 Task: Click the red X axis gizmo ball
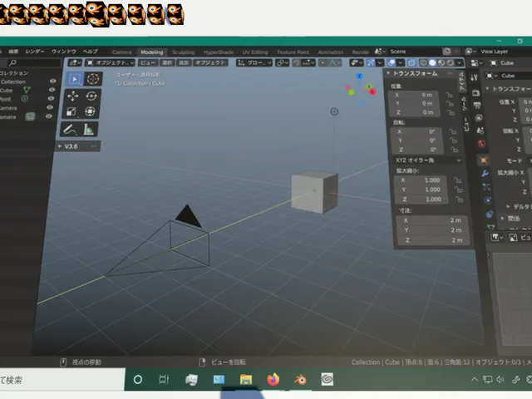[x=372, y=91]
